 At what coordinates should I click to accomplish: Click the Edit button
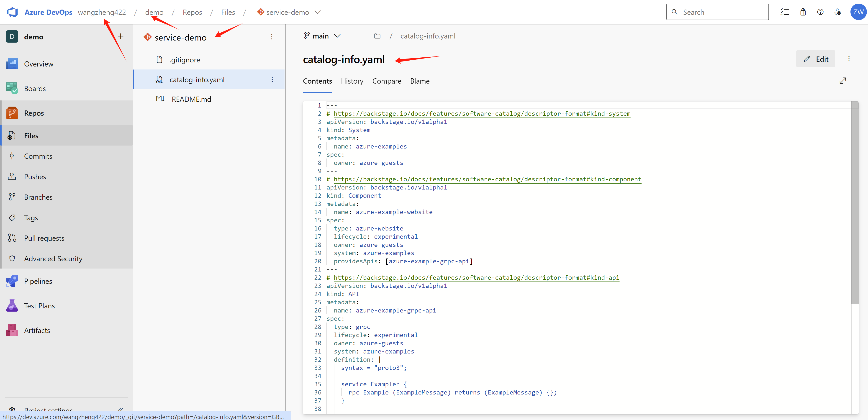click(815, 59)
